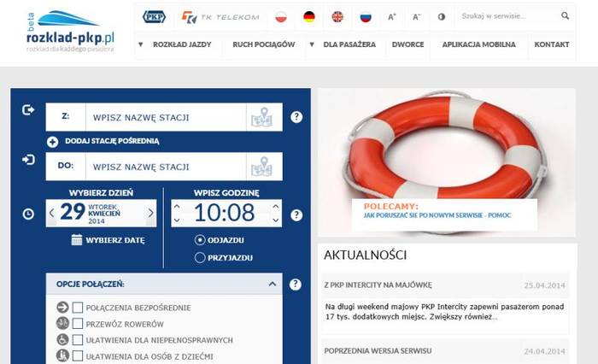The height and width of the screenshot is (364, 598).
Task: Enable Przewóz rowerów checkbox
Action: pos(78,324)
